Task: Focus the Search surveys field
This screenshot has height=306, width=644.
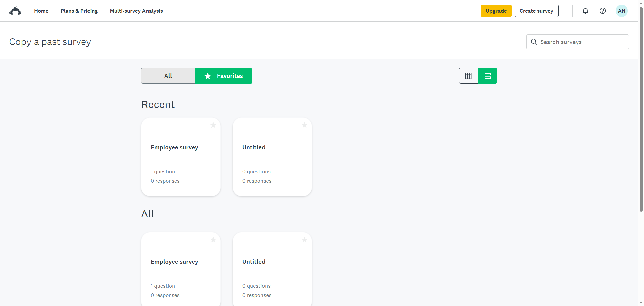Action: [x=577, y=42]
